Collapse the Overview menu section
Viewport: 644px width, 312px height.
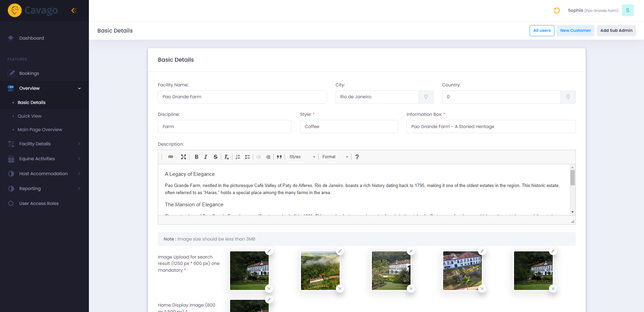[x=44, y=88]
